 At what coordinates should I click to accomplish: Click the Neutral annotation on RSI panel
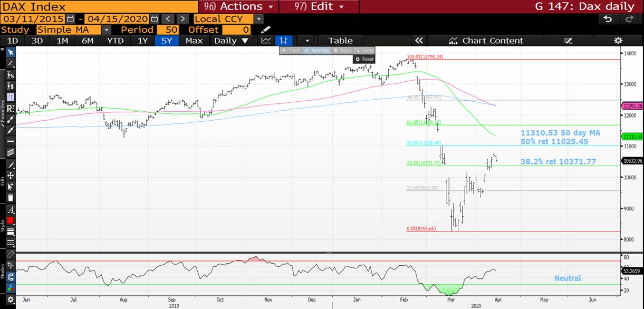(x=568, y=278)
